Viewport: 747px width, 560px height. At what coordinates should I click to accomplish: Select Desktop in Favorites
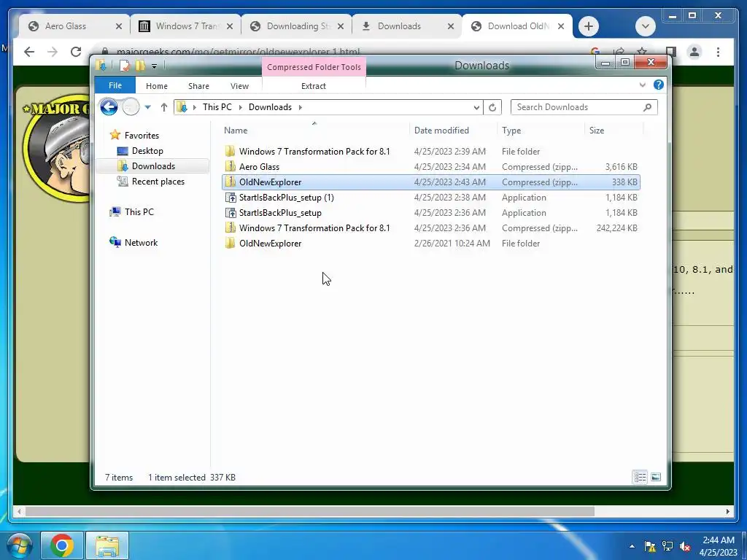point(147,150)
